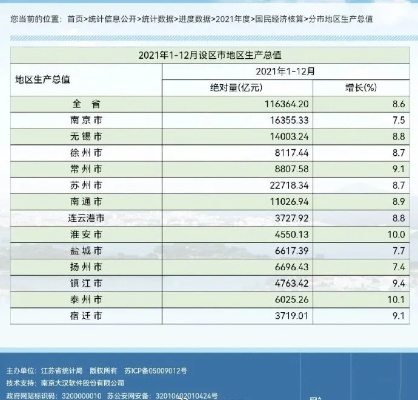Go to 统计信息公开 breadcrumb
This screenshot has width=418, height=400.
[x=112, y=19]
